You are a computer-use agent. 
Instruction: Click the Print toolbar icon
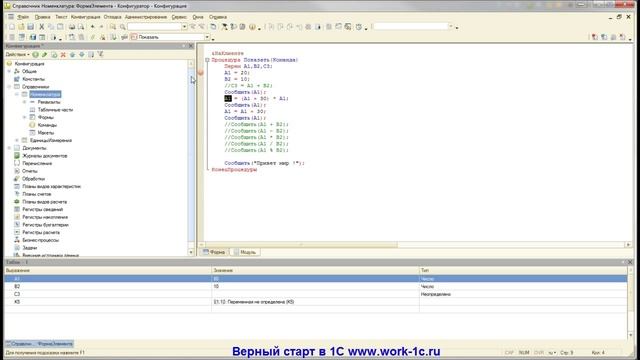(72, 27)
